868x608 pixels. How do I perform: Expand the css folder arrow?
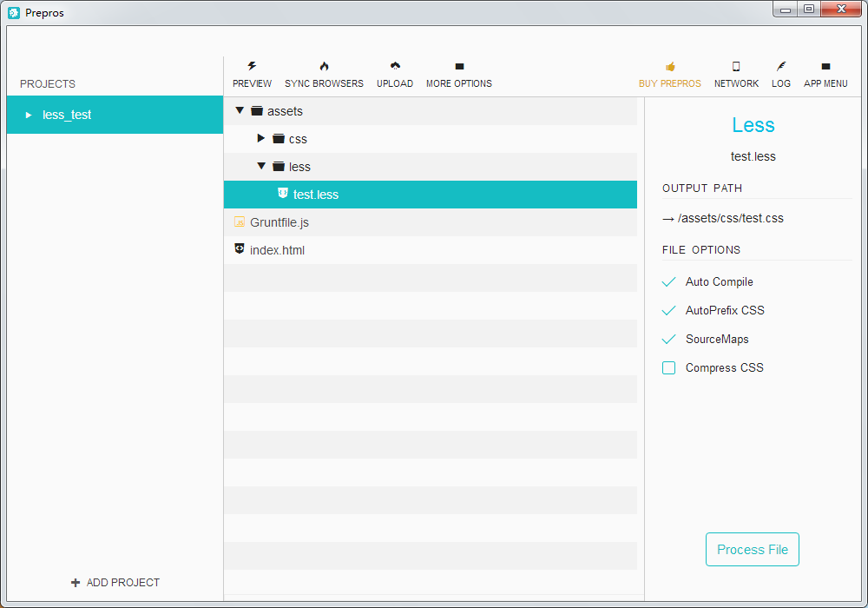pyautogui.click(x=260, y=138)
